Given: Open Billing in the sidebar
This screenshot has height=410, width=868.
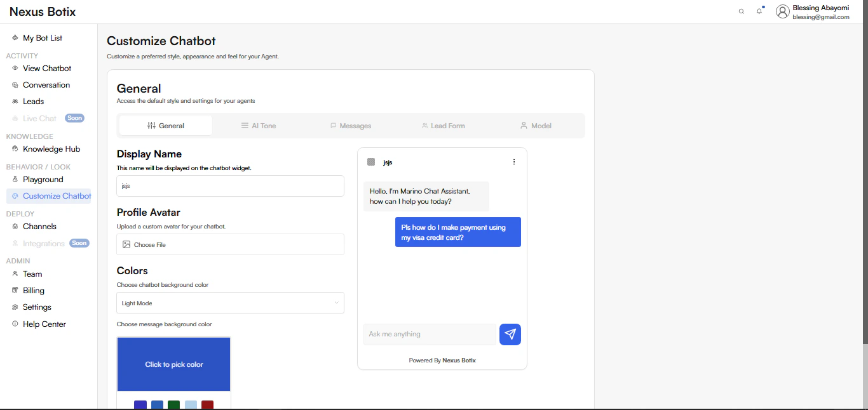Looking at the screenshot, I should [x=34, y=291].
